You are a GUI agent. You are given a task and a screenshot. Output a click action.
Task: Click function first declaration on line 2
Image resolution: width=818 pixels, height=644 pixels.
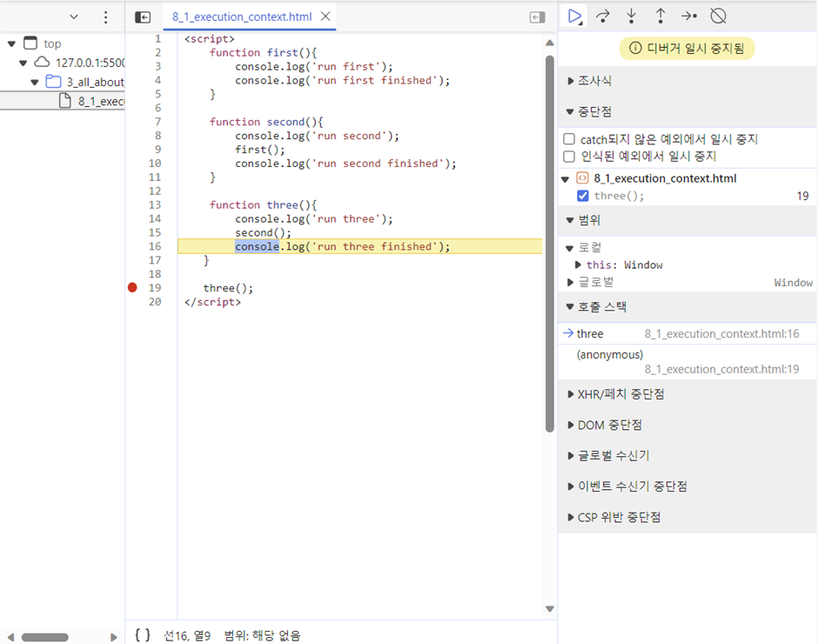(x=263, y=52)
